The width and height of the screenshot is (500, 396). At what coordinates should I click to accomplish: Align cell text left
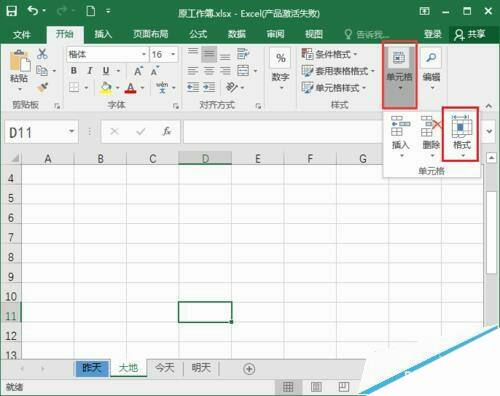pos(193,71)
